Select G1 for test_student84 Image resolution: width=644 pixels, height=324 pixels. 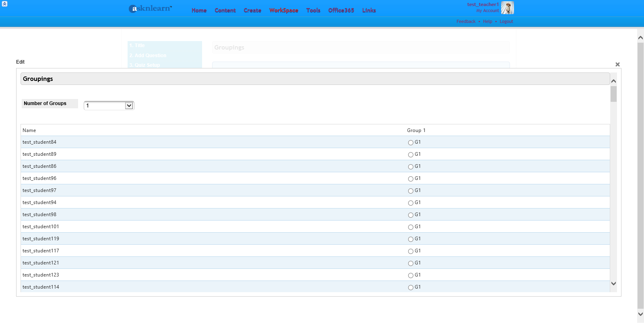pos(411,142)
